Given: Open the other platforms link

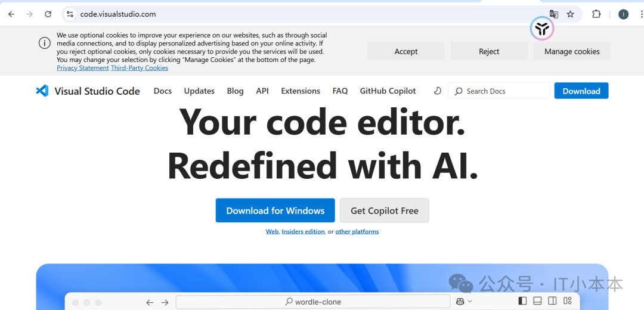Looking at the screenshot, I should pos(357,231).
